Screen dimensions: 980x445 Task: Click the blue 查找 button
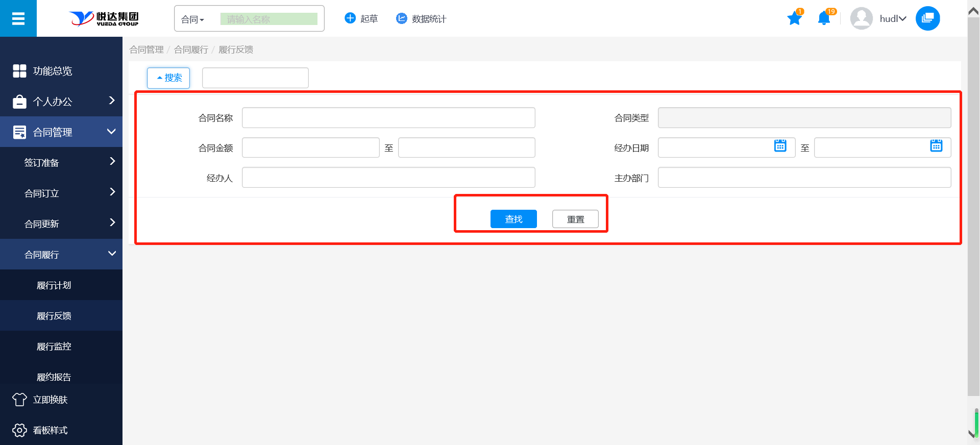(513, 219)
